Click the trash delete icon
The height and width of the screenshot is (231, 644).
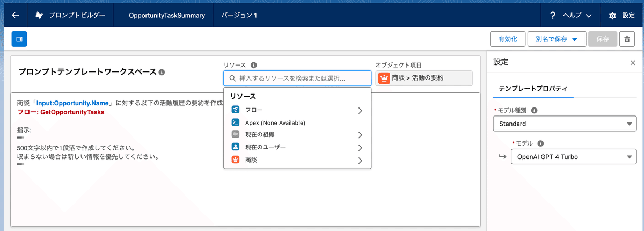pos(626,39)
